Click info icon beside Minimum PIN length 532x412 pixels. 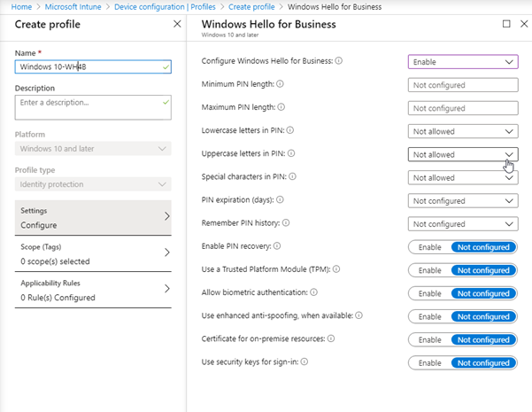pyautogui.click(x=280, y=84)
